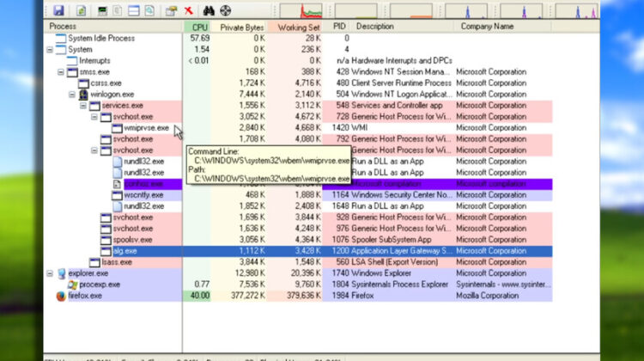This screenshot has width=644, height=361.
Task: Select the wscntfy.exe process row
Action: pyautogui.click(x=298, y=195)
